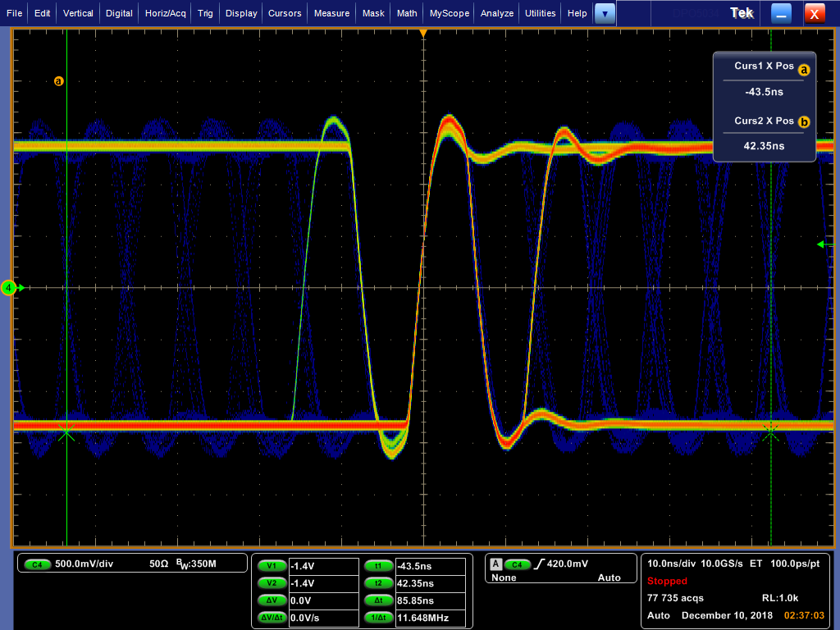The height and width of the screenshot is (630, 840).
Task: Open the Cursors menu
Action: (x=285, y=13)
